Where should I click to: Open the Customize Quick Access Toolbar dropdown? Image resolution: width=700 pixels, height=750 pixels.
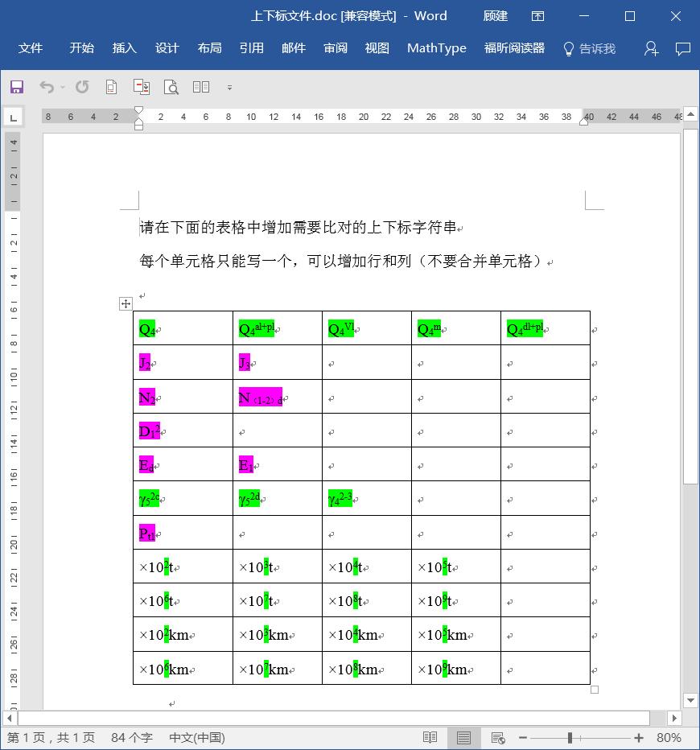pos(229,89)
